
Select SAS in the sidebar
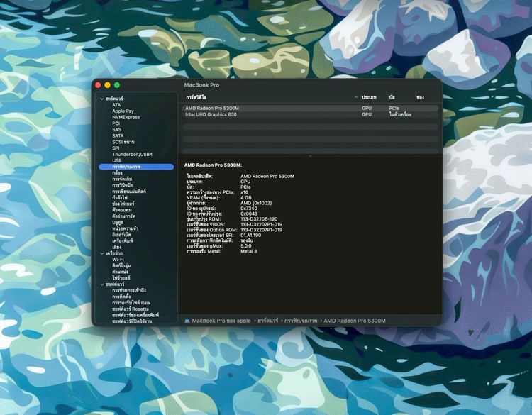[x=117, y=130]
